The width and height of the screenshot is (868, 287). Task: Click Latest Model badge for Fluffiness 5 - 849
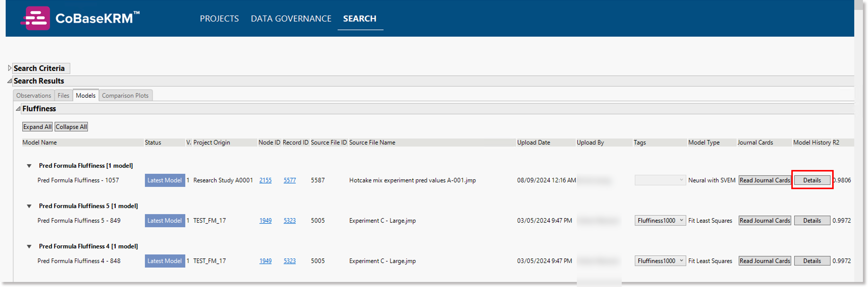pyautogui.click(x=165, y=221)
